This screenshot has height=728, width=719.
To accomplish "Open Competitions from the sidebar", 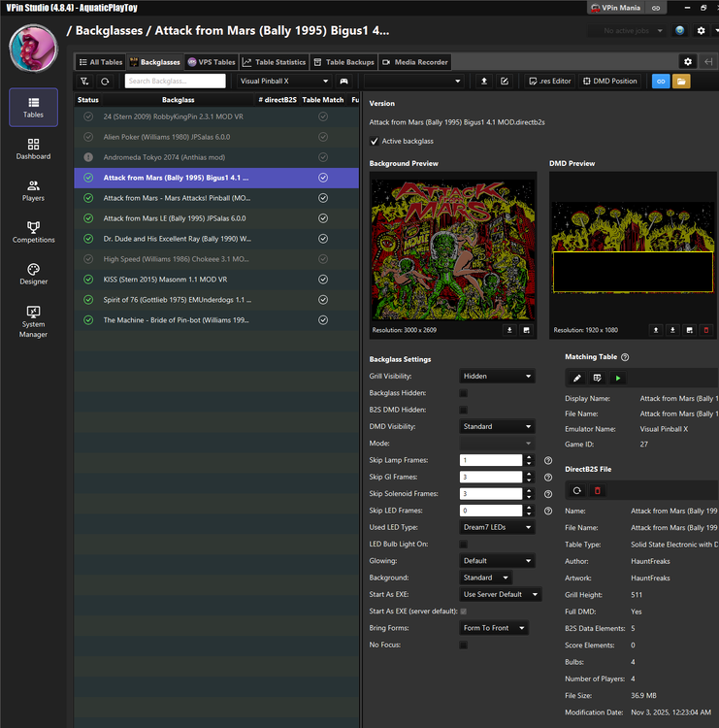I will click(x=33, y=233).
